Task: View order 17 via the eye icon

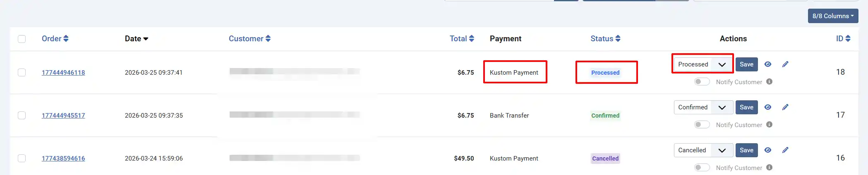Action: pos(767,107)
